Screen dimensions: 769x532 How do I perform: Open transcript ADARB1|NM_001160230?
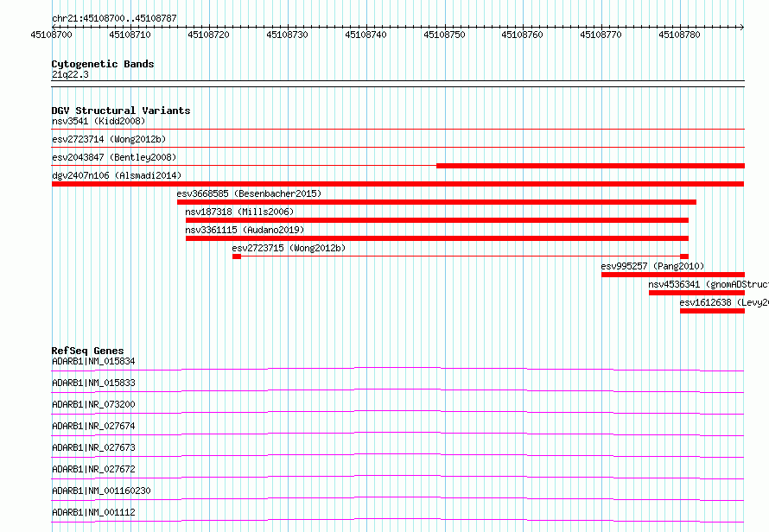click(x=101, y=491)
